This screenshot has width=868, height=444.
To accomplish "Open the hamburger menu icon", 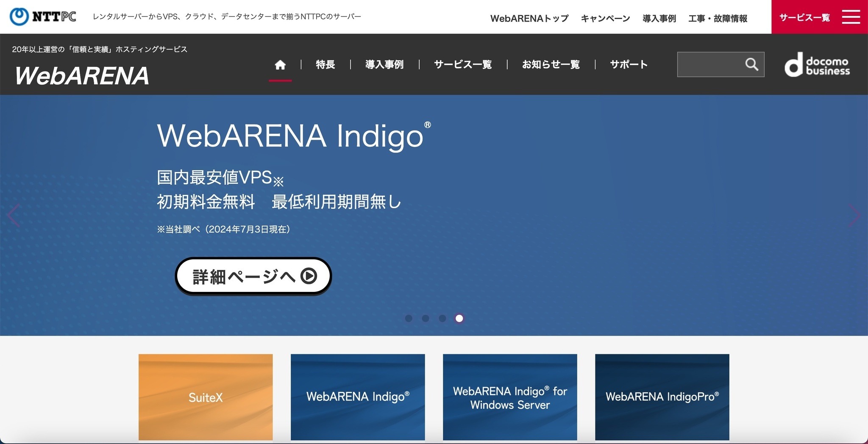I will [851, 17].
